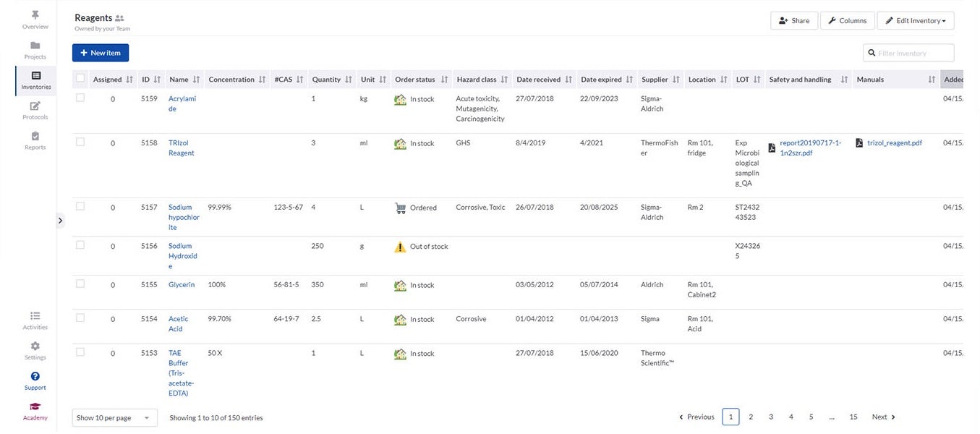The width and height of the screenshot is (980, 434).
Task: Expand the collapsed sidebar chevron
Action: pyautogui.click(x=60, y=221)
